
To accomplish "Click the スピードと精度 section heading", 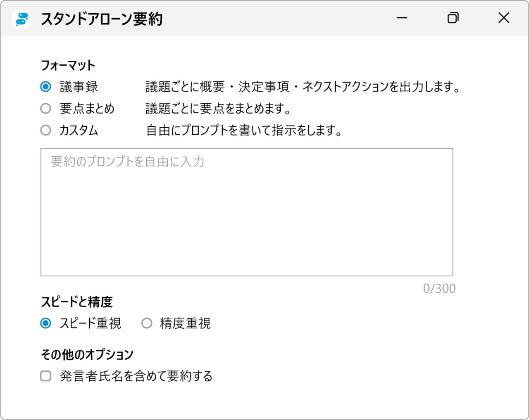I will click(76, 302).
